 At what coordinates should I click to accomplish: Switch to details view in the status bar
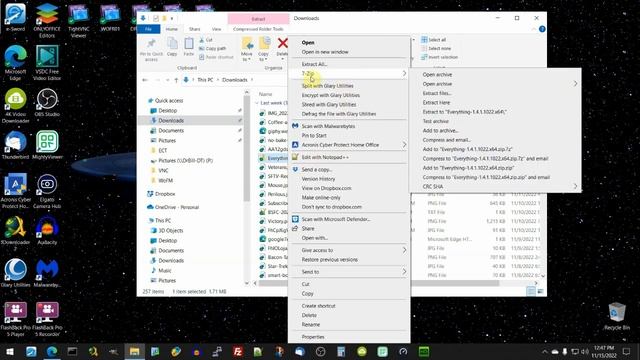[x=531, y=291]
